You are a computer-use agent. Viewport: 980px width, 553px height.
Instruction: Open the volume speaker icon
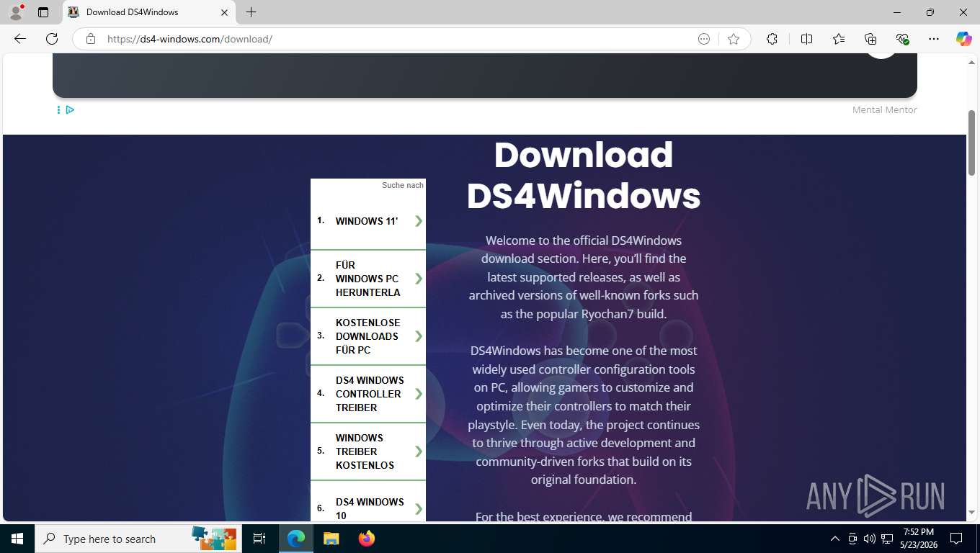click(x=870, y=539)
